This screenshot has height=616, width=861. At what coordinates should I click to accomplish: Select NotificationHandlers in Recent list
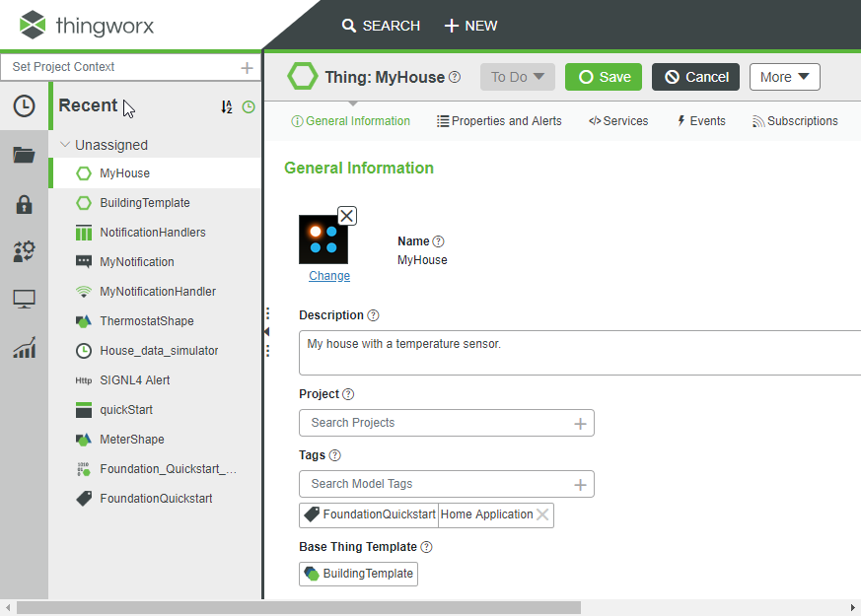coord(156,233)
